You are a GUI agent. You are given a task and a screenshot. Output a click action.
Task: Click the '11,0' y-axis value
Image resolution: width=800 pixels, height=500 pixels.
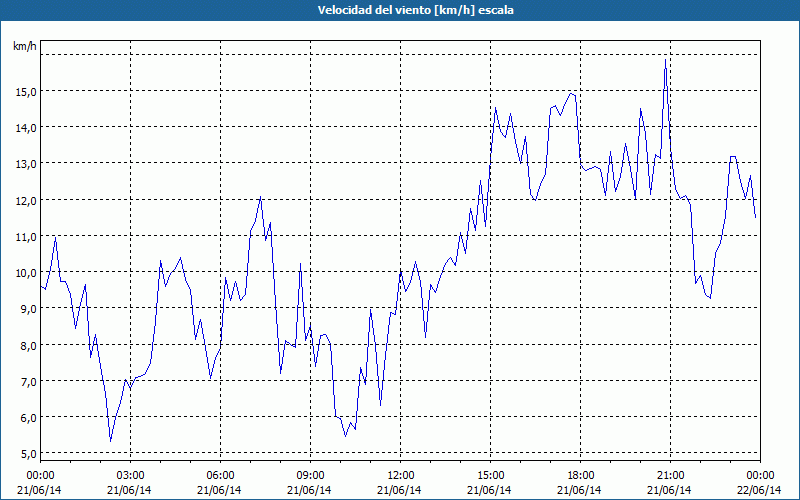pos(26,237)
